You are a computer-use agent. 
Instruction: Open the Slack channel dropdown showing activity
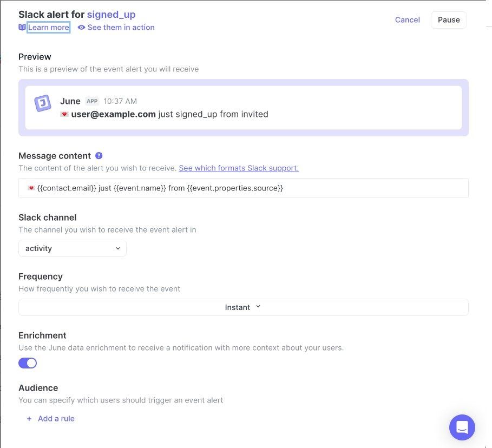[73, 248]
